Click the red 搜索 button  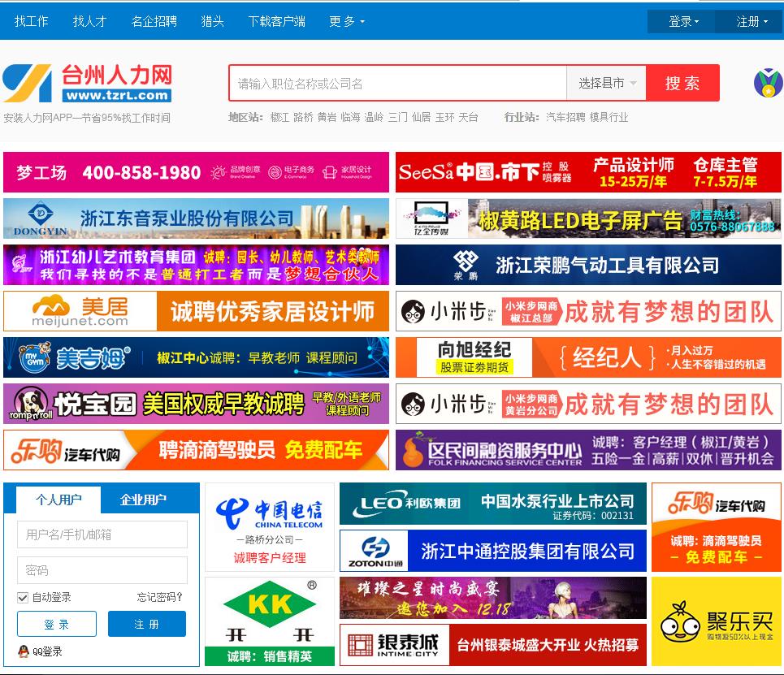[x=682, y=83]
